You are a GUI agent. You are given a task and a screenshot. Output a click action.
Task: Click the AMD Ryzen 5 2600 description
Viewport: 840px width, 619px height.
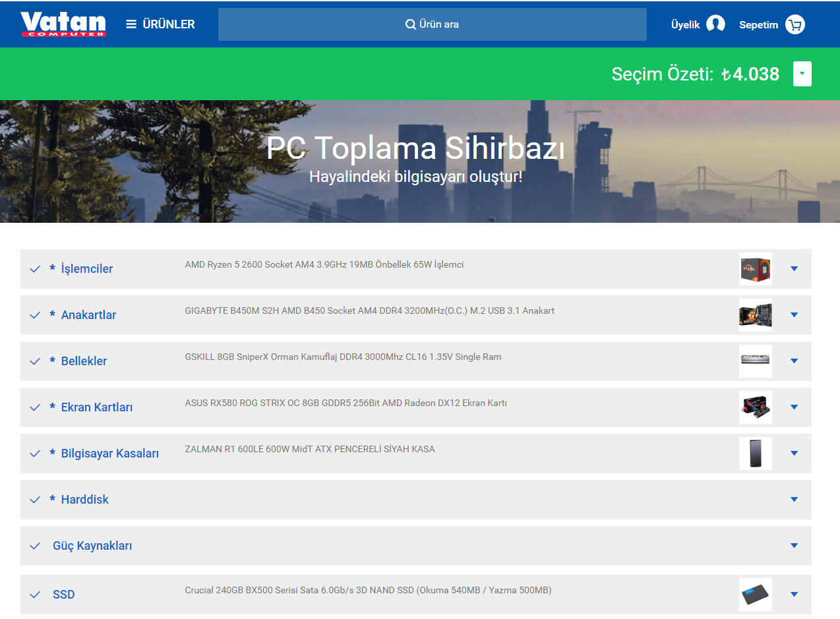click(324, 265)
